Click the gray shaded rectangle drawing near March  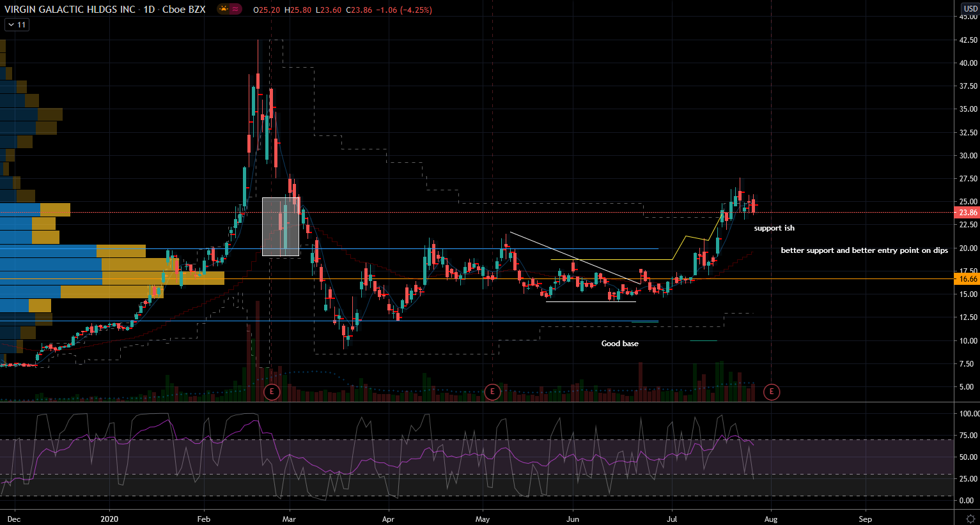pos(281,227)
